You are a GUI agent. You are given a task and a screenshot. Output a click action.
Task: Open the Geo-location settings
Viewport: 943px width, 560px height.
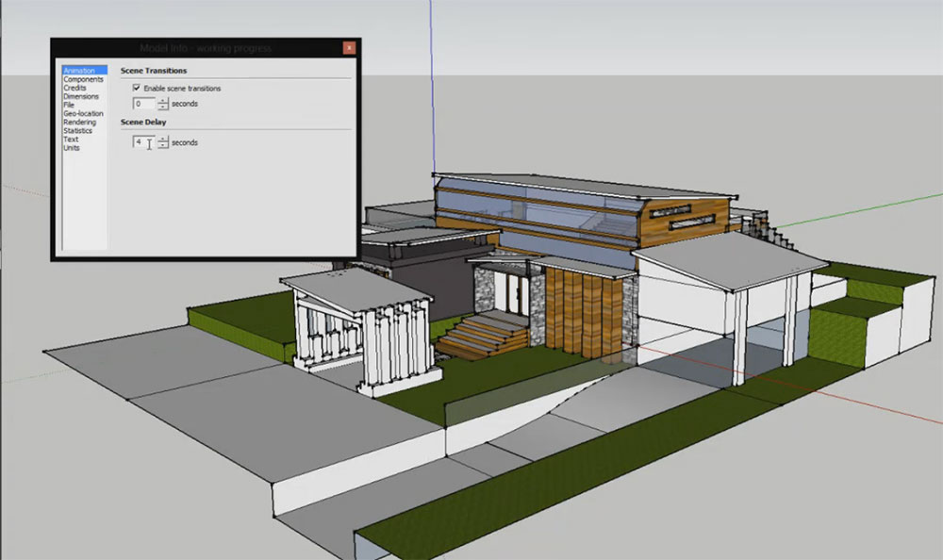tap(83, 113)
